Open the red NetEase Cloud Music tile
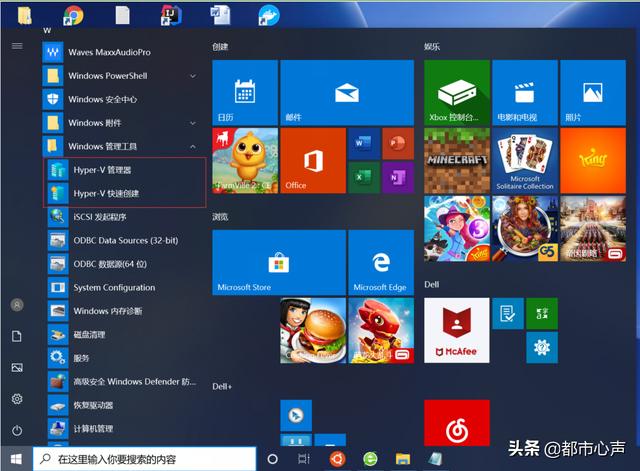Screen dimensions: 640x471 (457, 423)
